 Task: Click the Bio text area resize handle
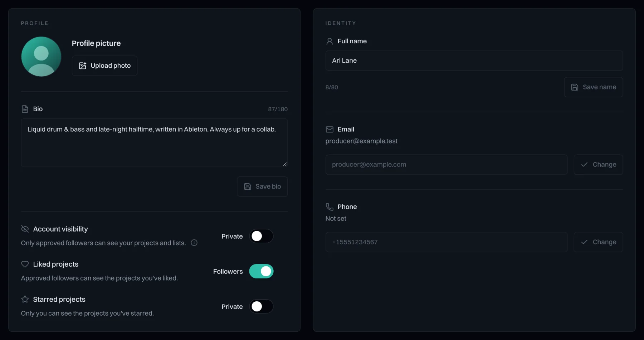(x=285, y=164)
